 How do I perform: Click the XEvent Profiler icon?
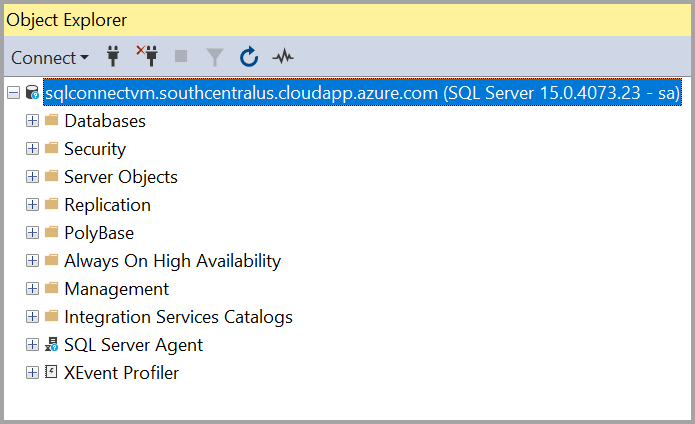[x=51, y=373]
